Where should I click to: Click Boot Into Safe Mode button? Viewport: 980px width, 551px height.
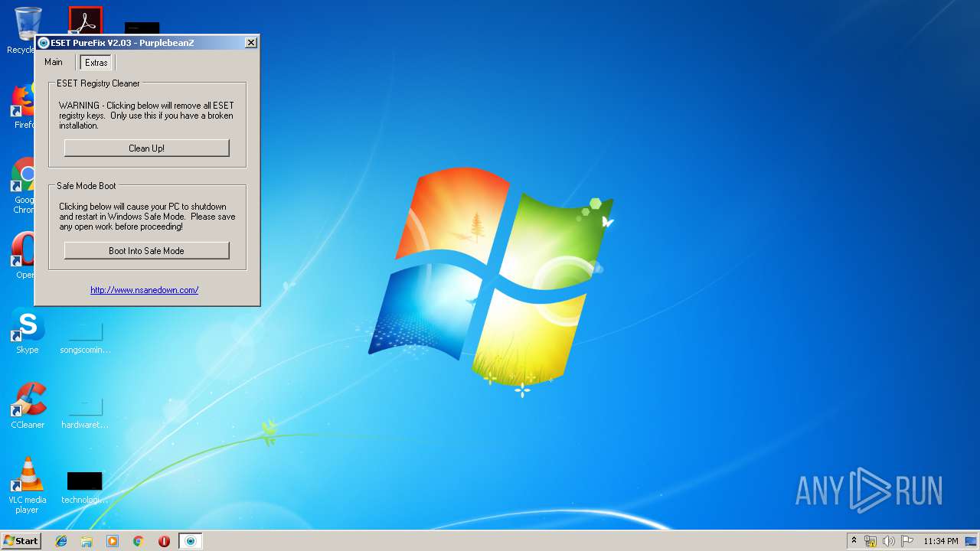coord(146,251)
